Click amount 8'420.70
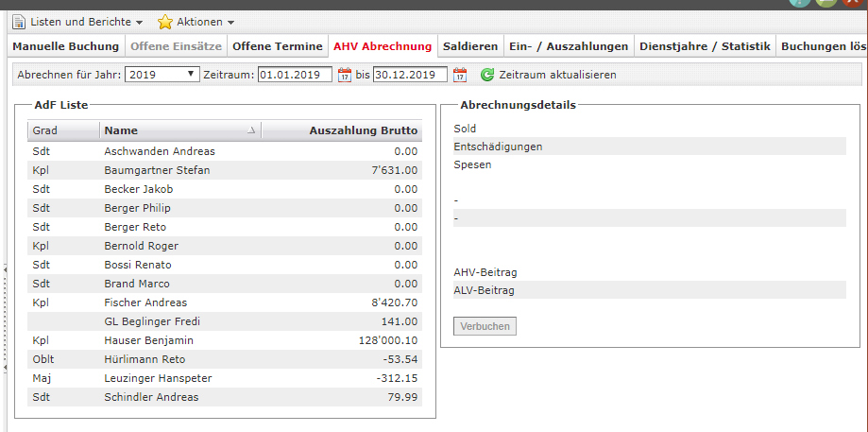The width and height of the screenshot is (868, 432). (394, 302)
